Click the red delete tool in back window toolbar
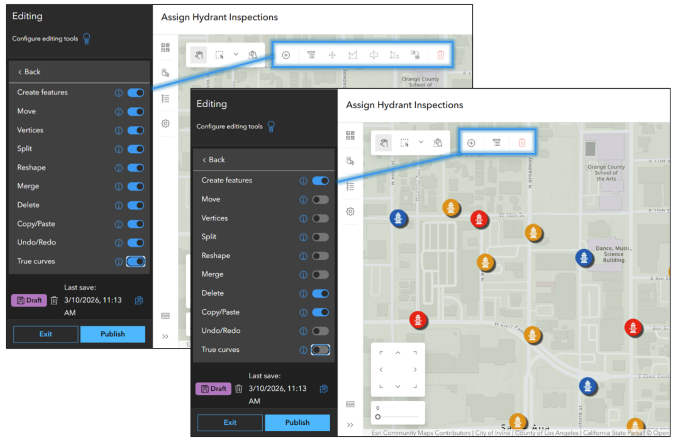Screen dimensions: 680x440 pyautogui.click(x=441, y=55)
